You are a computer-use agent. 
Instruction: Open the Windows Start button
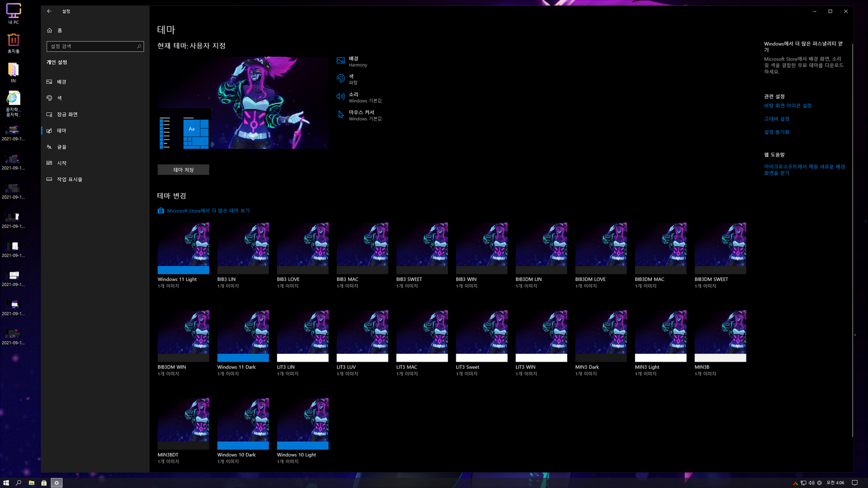tap(6, 483)
